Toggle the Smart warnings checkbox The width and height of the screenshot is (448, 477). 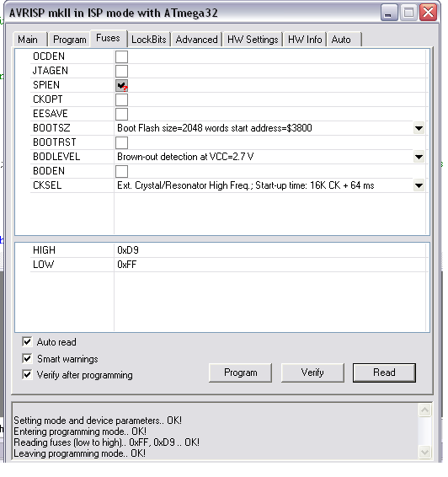(x=27, y=358)
